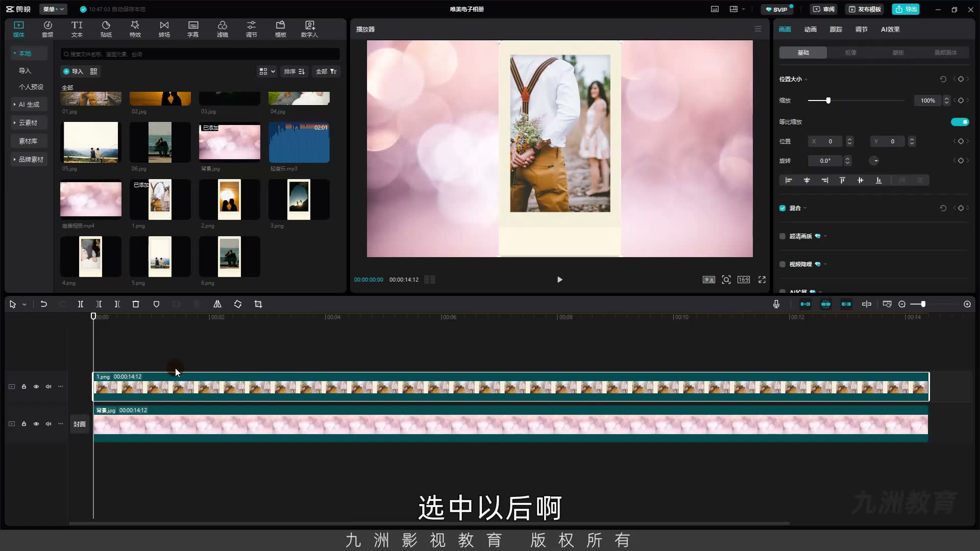Image resolution: width=980 pixels, height=551 pixels.
Task: Open the 转场 transitions panel icon
Action: coord(164,29)
